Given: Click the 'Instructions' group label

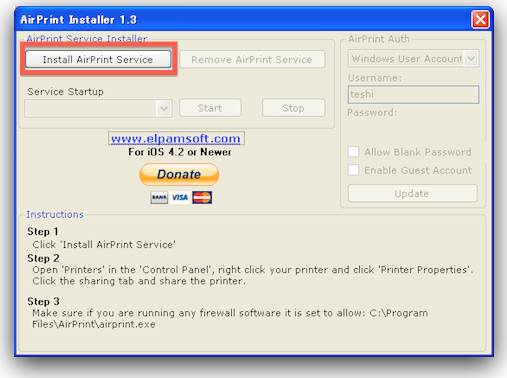Looking at the screenshot, I should [x=55, y=214].
